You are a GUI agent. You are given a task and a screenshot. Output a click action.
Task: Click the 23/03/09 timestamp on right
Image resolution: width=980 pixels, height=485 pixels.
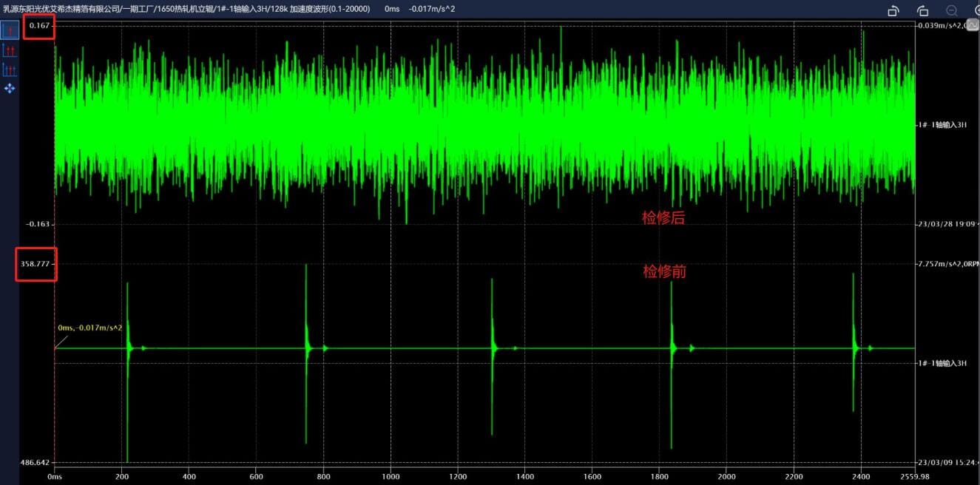[x=947, y=461]
